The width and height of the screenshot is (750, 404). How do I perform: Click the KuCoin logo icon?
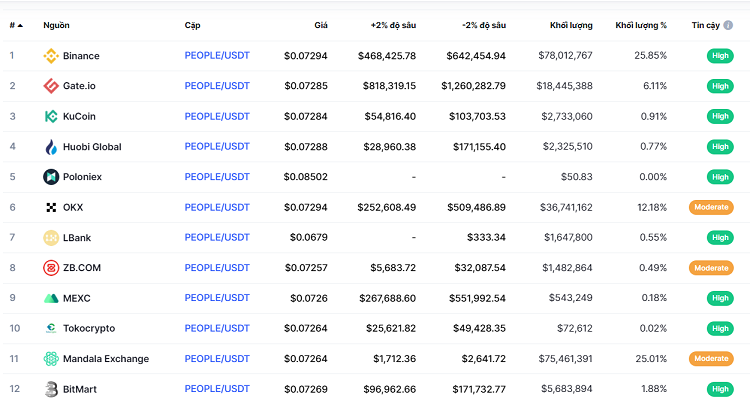51,117
